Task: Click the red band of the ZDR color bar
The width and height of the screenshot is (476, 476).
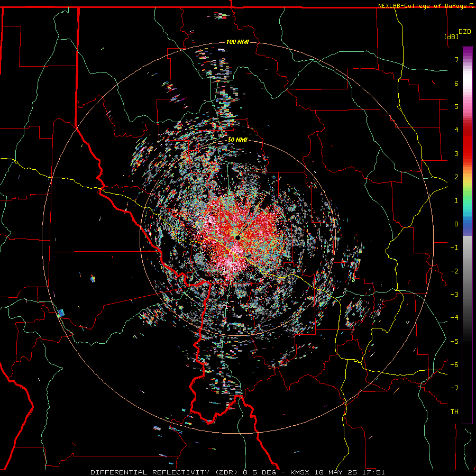Action: 467,143
